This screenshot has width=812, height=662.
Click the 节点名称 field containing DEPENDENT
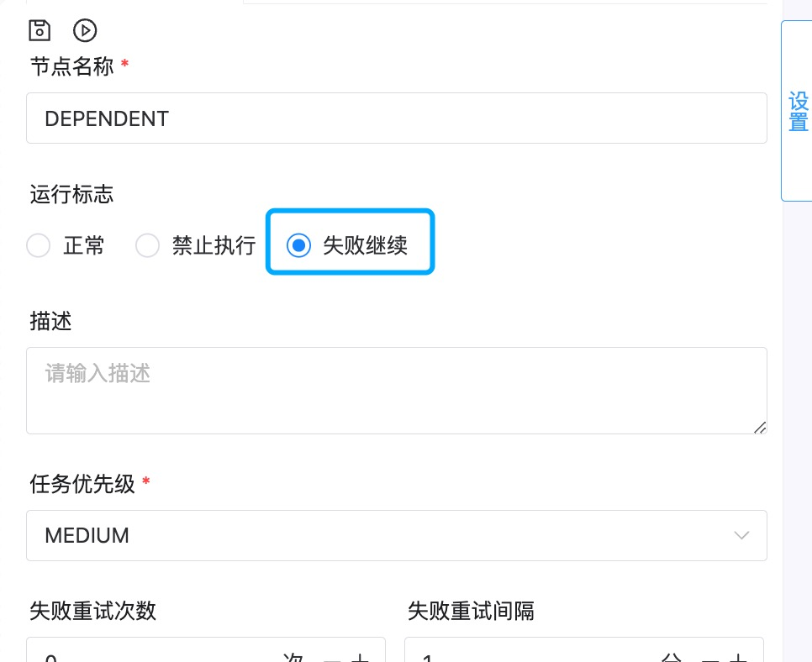(x=396, y=118)
